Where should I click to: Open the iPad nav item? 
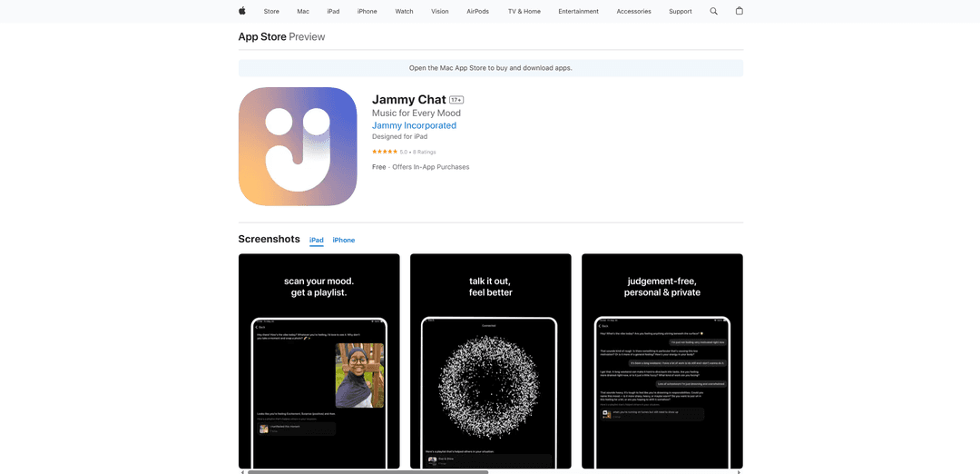(333, 11)
